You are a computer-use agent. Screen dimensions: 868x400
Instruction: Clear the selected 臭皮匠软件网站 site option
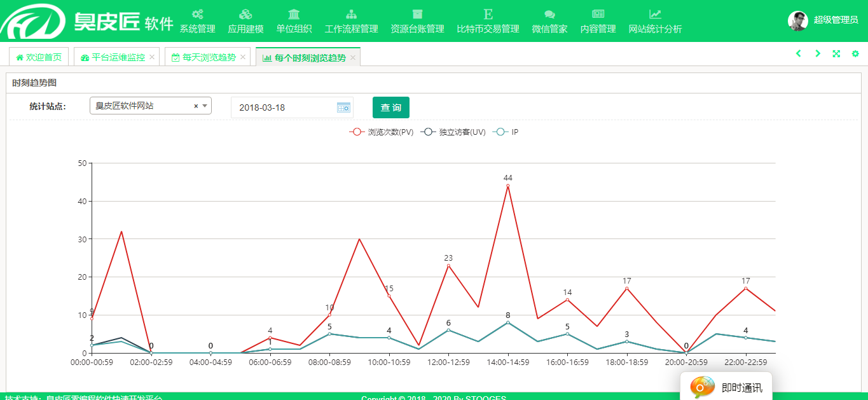(196, 106)
